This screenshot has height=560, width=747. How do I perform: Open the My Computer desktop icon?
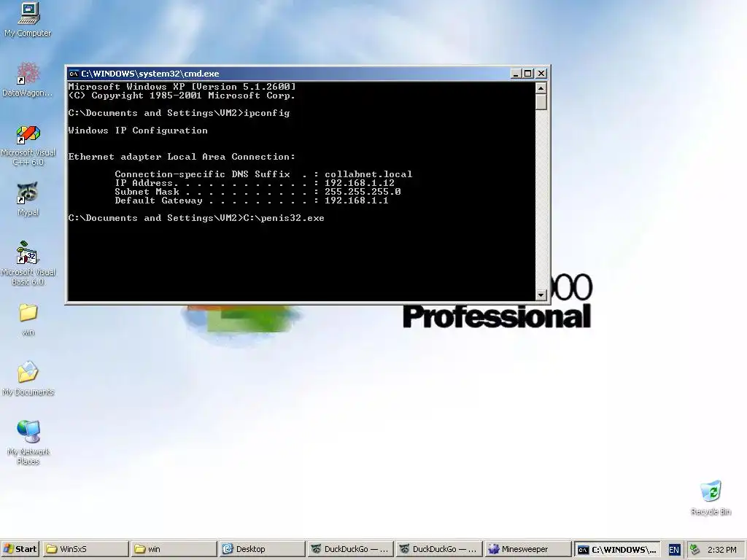point(28,20)
